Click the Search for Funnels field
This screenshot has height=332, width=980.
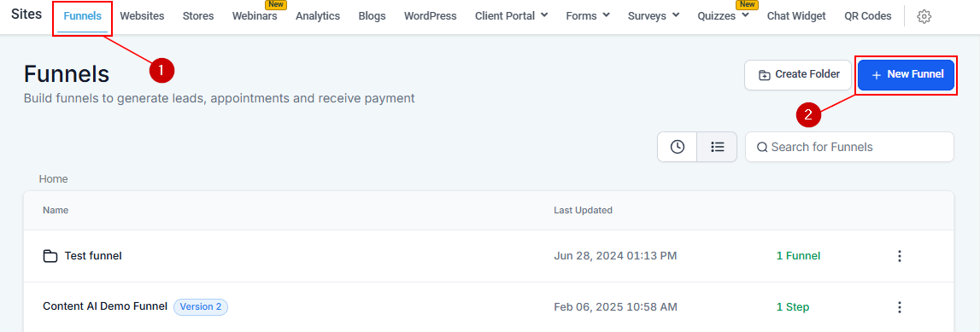pyautogui.click(x=849, y=147)
